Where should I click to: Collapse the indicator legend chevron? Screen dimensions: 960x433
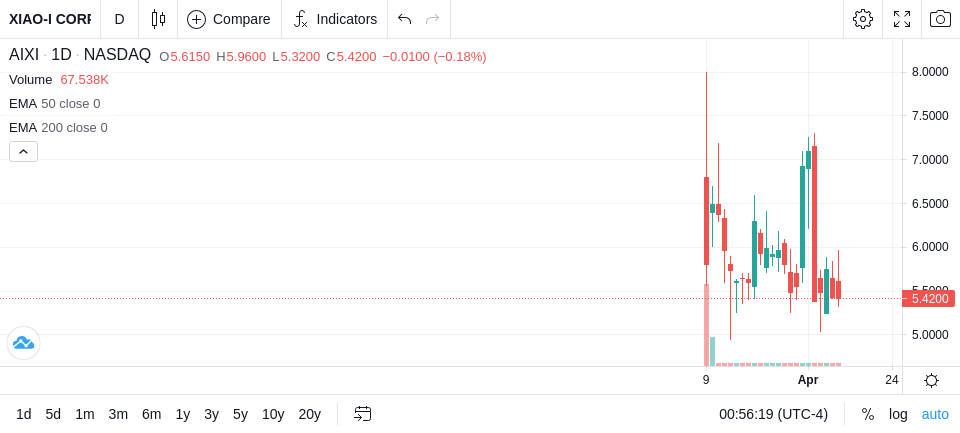(x=23, y=151)
